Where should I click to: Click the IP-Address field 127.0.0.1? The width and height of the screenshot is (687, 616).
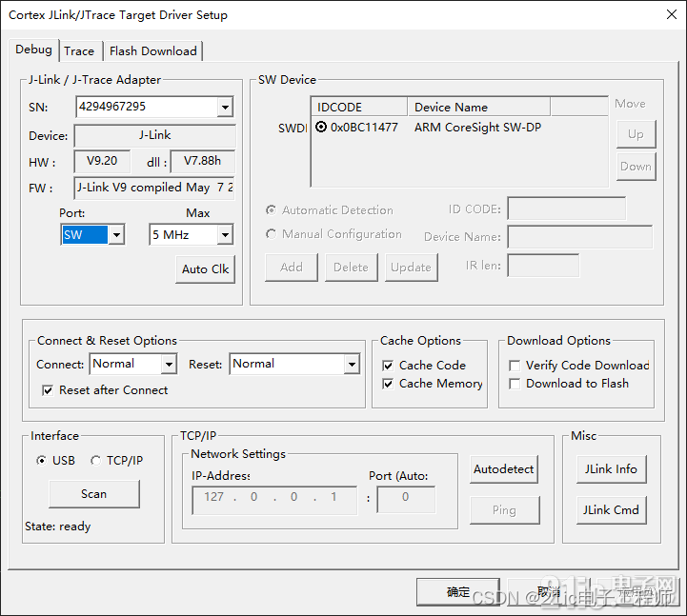coord(274,500)
